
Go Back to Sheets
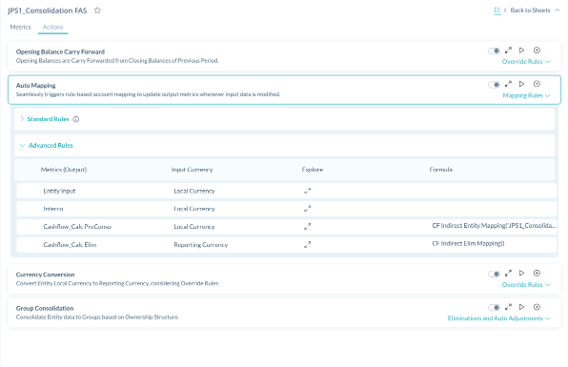tap(530, 10)
